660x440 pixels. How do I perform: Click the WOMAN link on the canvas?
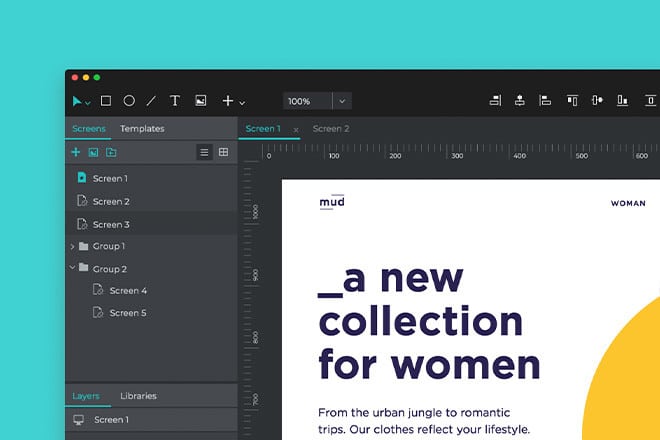click(628, 203)
